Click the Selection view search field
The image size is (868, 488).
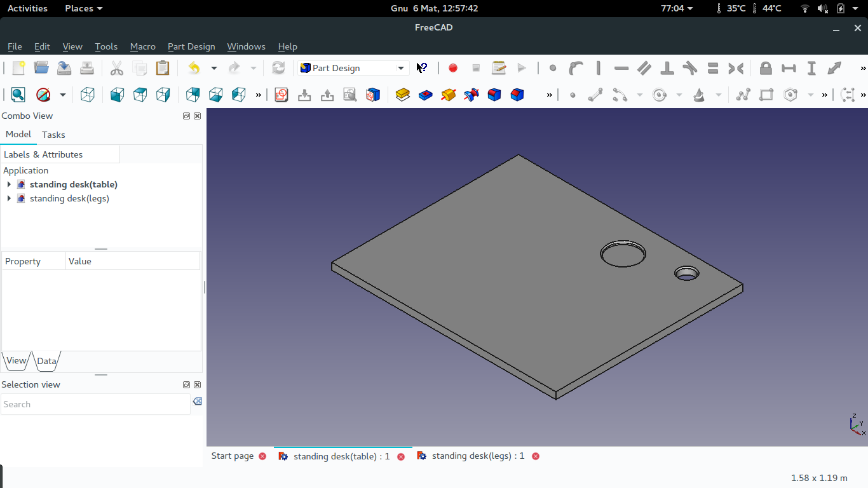coord(95,404)
